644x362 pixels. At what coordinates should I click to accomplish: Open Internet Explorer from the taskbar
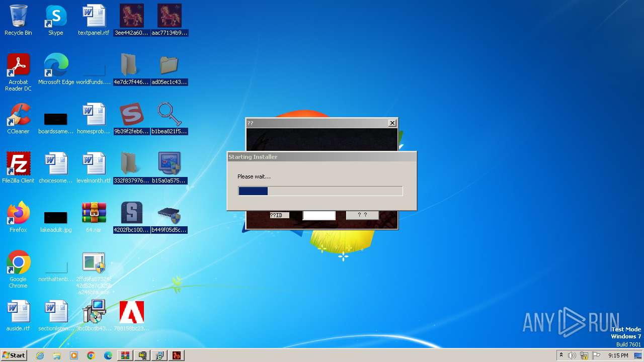[x=40, y=355]
